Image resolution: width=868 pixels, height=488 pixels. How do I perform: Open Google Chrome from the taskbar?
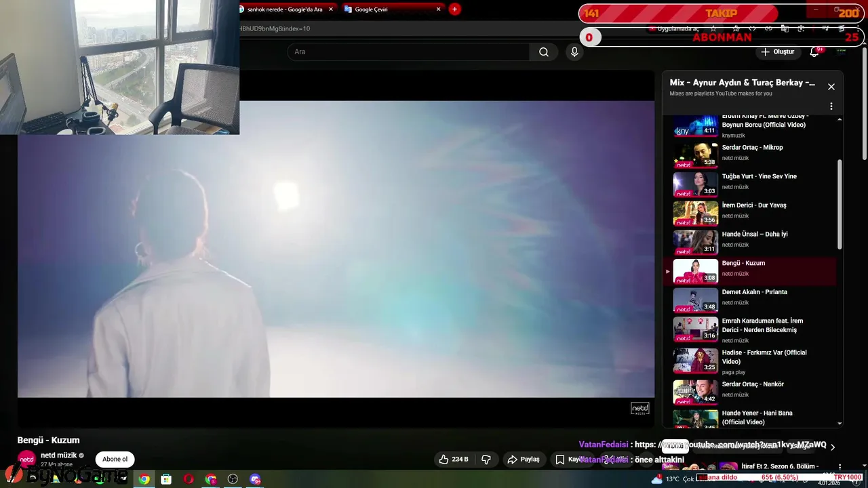pos(144,479)
